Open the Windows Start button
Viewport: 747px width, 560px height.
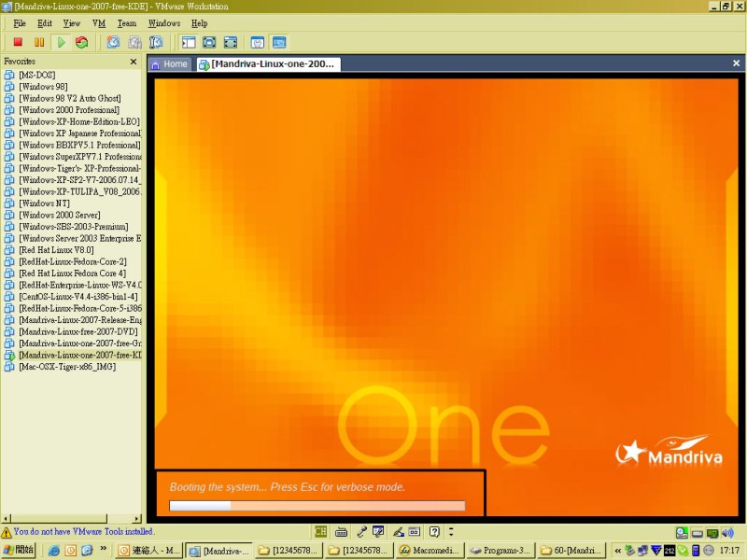click(18, 550)
